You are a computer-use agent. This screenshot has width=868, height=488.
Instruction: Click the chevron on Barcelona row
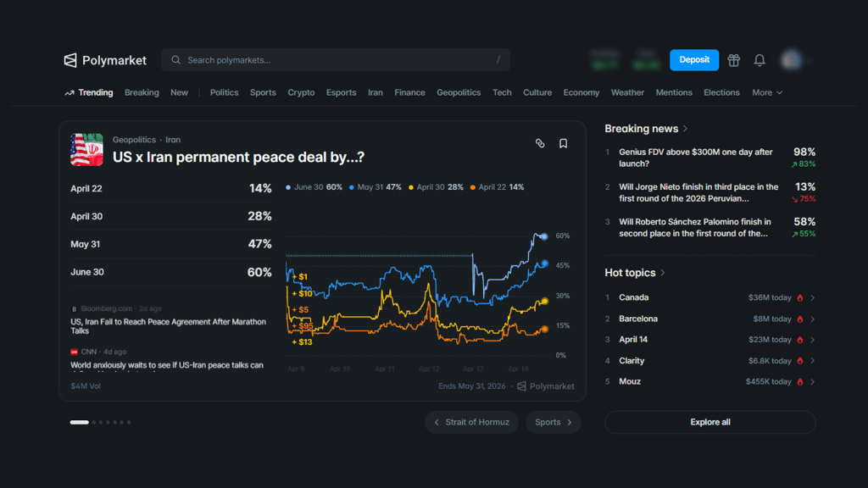click(812, 319)
